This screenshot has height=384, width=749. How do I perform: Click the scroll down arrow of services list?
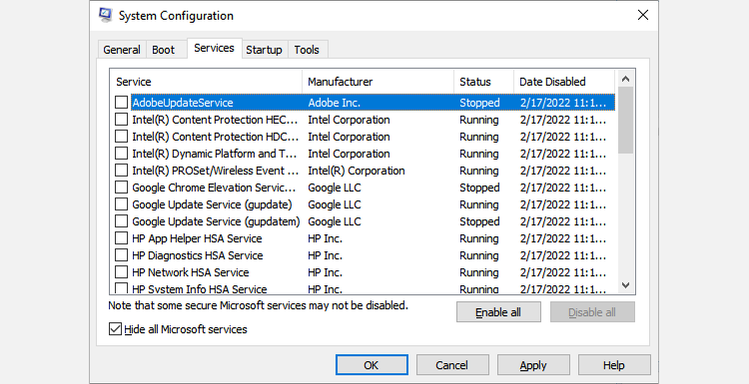pos(625,286)
